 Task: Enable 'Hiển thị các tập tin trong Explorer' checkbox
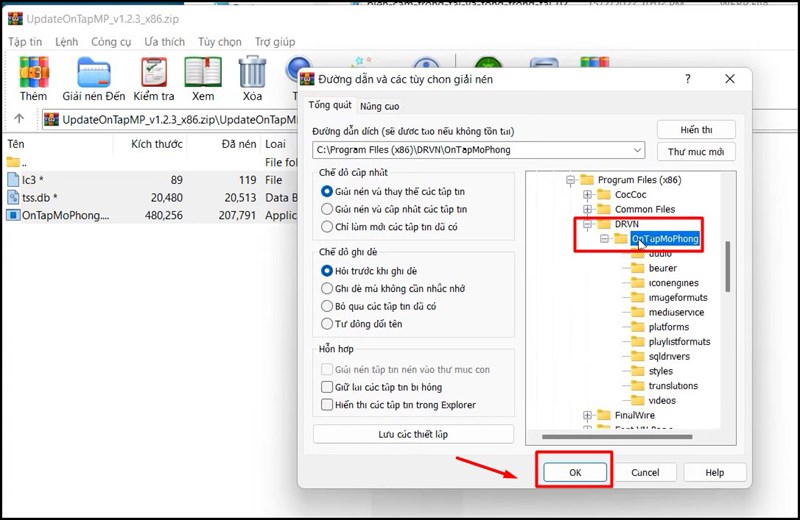click(x=327, y=404)
